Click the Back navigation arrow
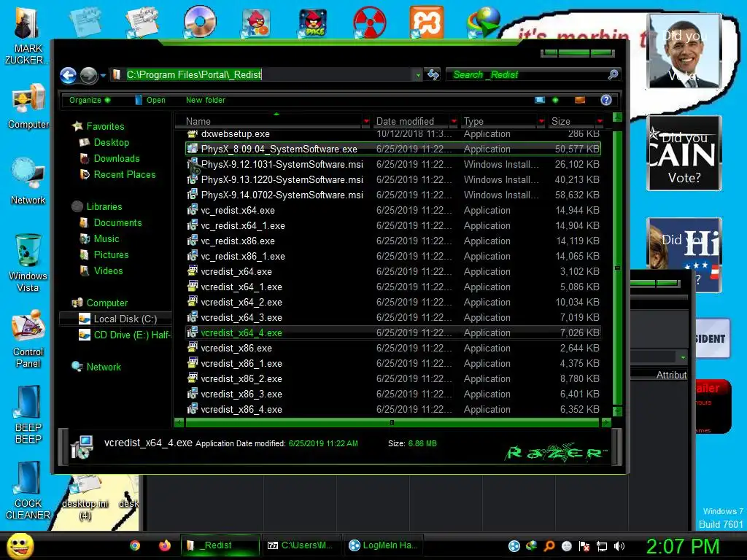 click(68, 75)
